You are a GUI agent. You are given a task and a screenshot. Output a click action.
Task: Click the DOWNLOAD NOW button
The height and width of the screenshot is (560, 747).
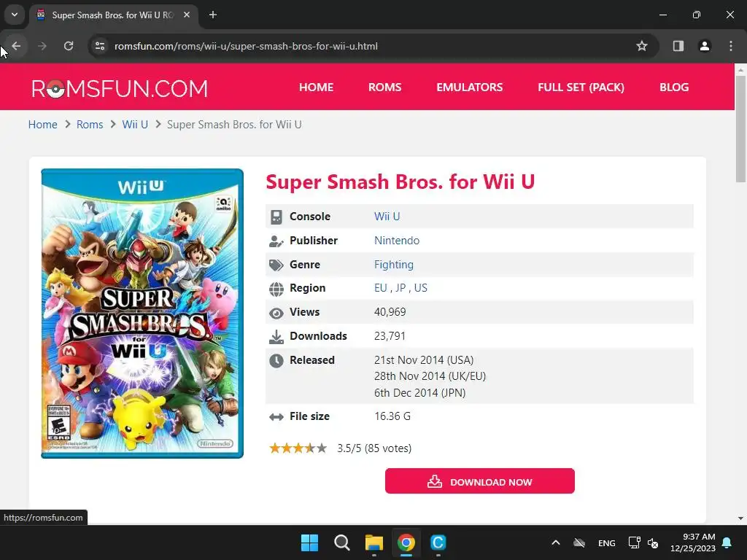point(480,481)
